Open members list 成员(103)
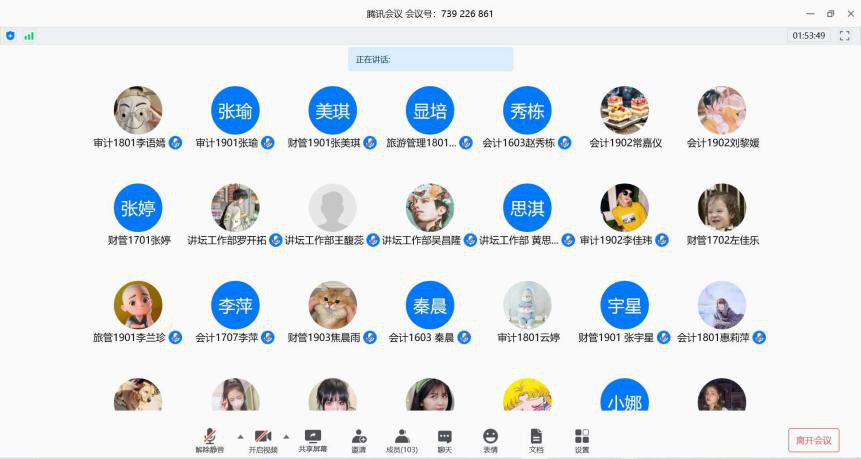The width and height of the screenshot is (861, 459). click(x=402, y=441)
